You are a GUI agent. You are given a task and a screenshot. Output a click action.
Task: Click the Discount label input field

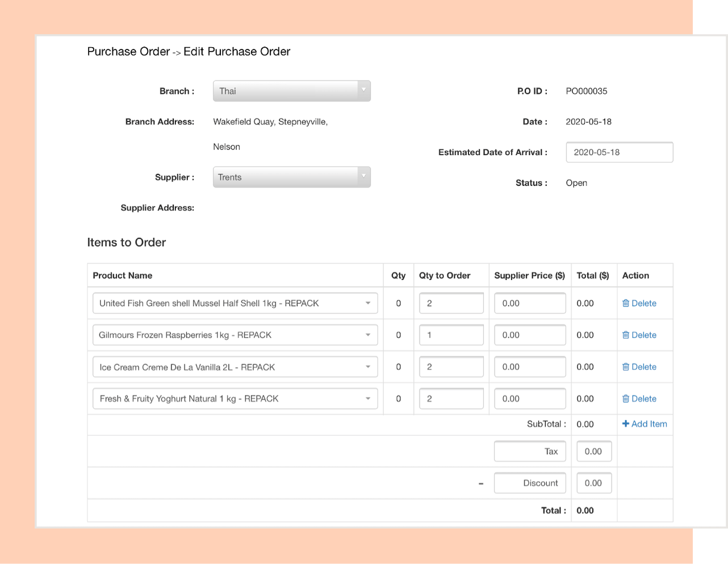point(530,483)
